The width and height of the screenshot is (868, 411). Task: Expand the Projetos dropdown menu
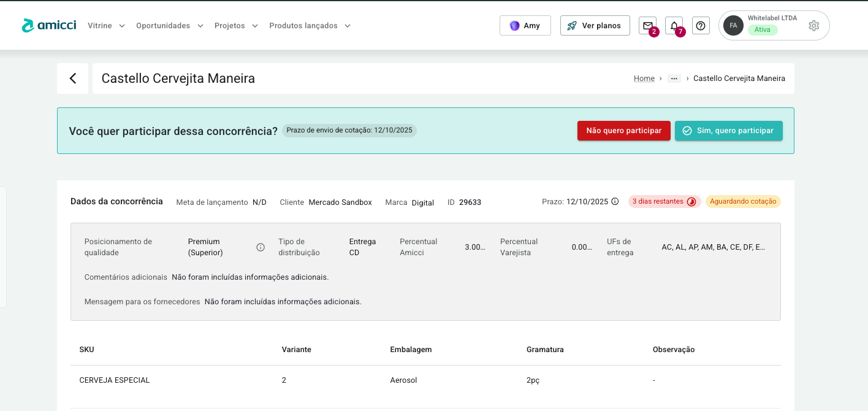pos(236,26)
